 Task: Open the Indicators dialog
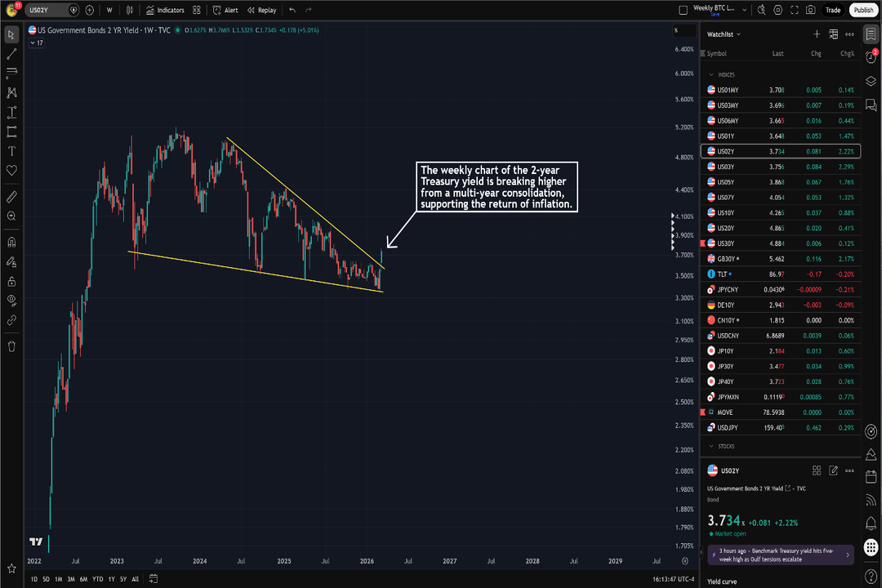(165, 10)
